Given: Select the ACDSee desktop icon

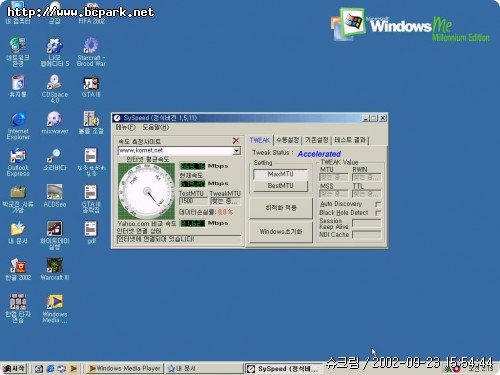Looking at the screenshot, I should tap(54, 196).
